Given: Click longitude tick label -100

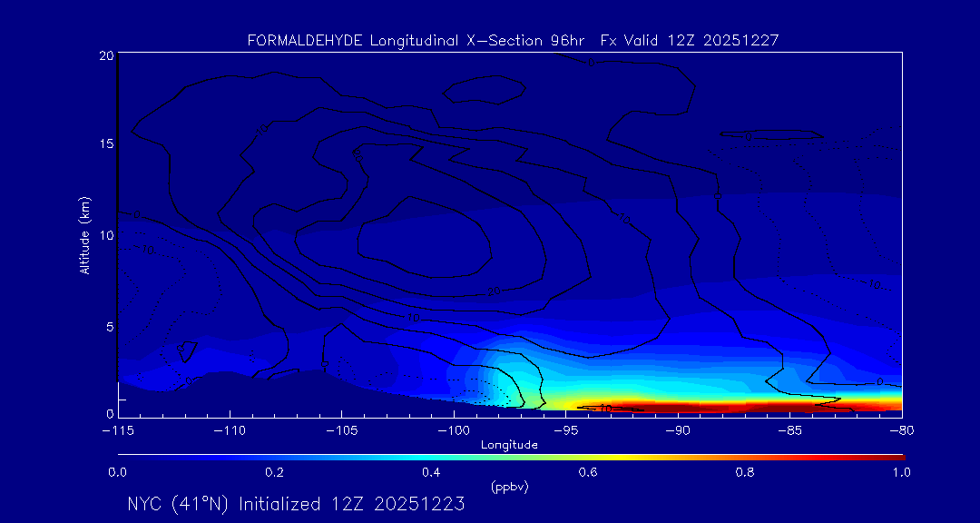Looking at the screenshot, I should point(453,430).
